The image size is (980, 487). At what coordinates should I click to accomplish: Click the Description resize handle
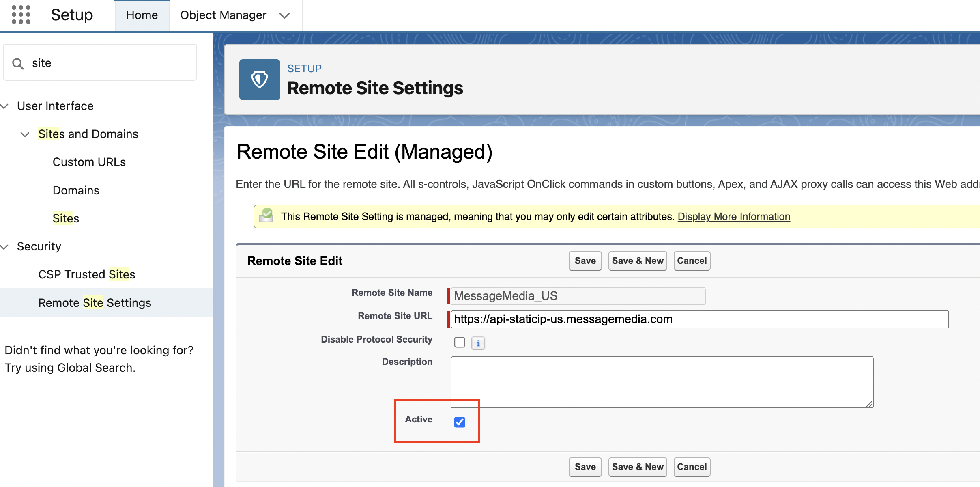869,404
